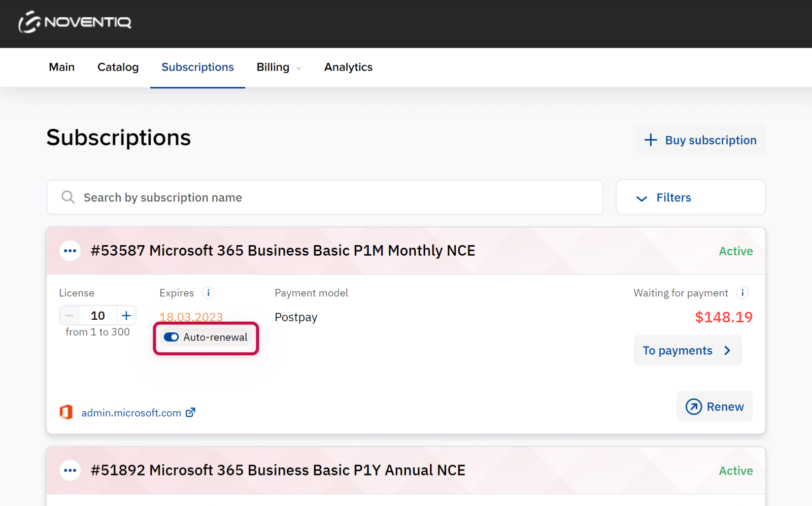Switch to the Analytics tab
Screen dimensions: 812x506
point(348,68)
